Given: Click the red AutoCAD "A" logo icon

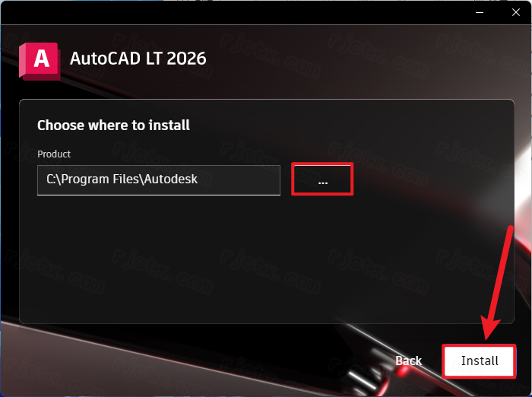Looking at the screenshot, I should [40, 62].
